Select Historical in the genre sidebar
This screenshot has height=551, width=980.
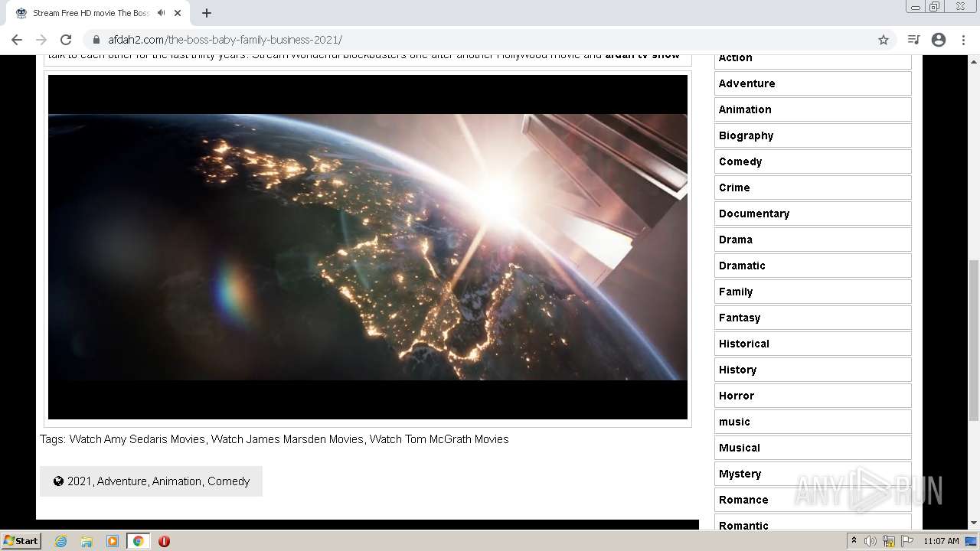tap(812, 344)
